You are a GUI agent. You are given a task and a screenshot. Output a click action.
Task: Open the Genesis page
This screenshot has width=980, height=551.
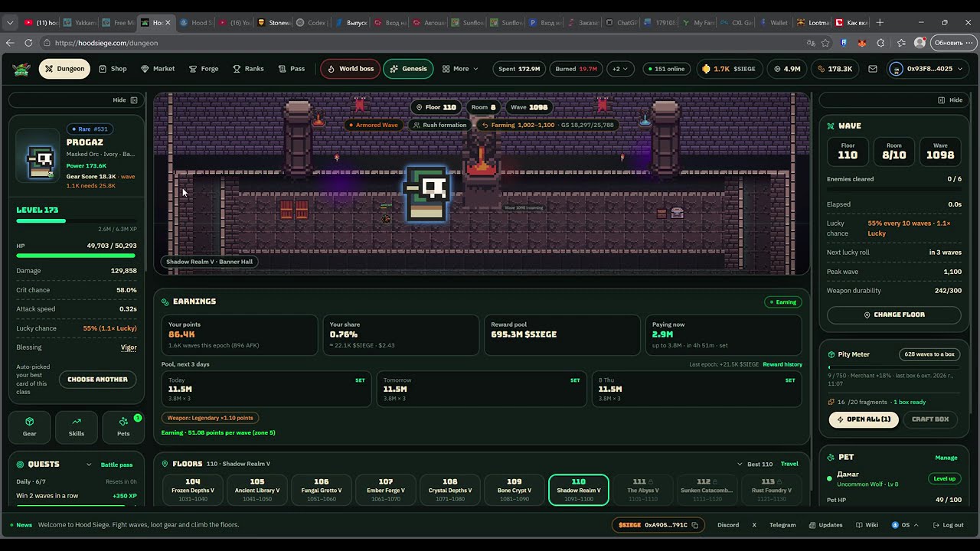[x=408, y=69]
